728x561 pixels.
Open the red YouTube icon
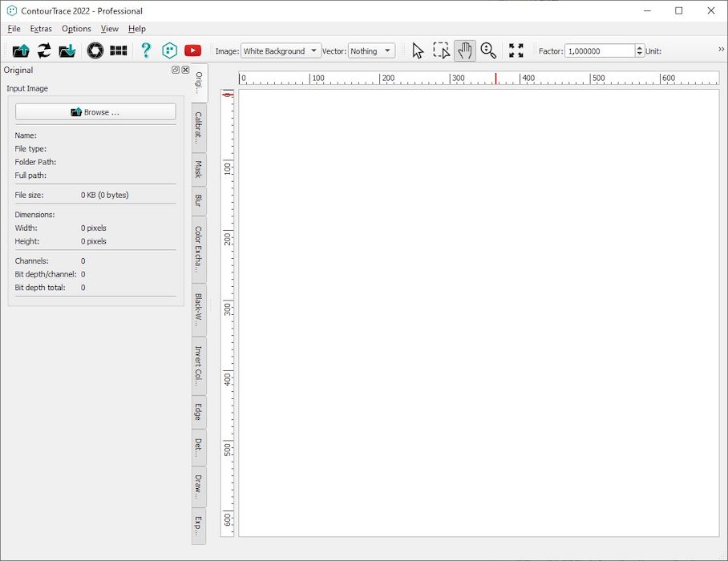coord(192,50)
